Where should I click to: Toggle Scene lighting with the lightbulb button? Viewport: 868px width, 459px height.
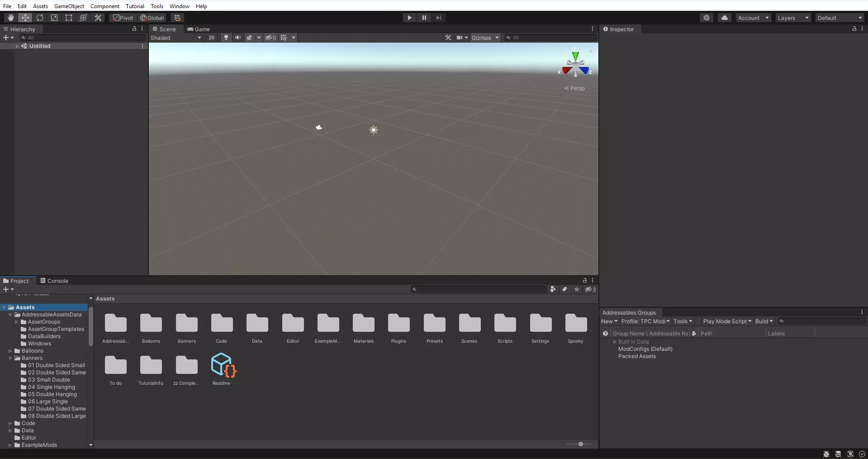tap(226, 38)
